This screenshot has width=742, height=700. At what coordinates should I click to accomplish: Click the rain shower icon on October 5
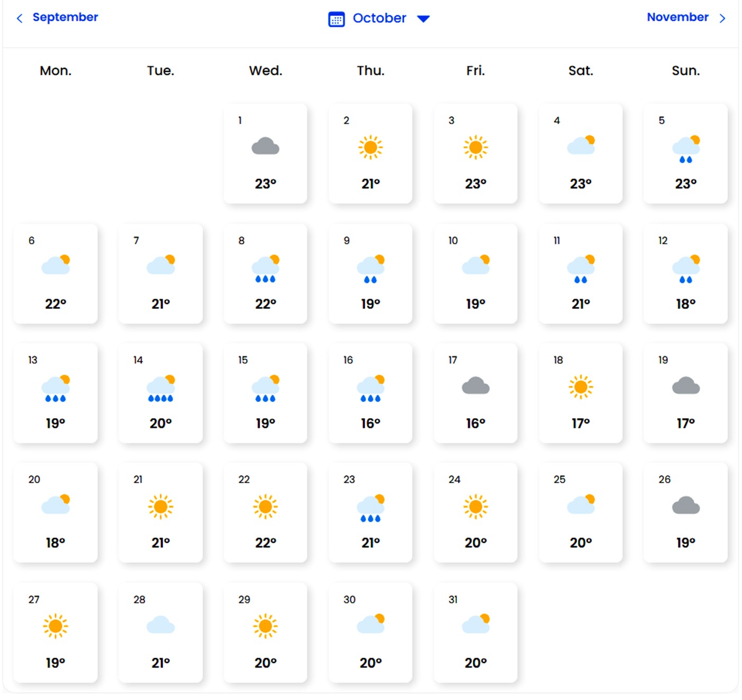[686, 149]
